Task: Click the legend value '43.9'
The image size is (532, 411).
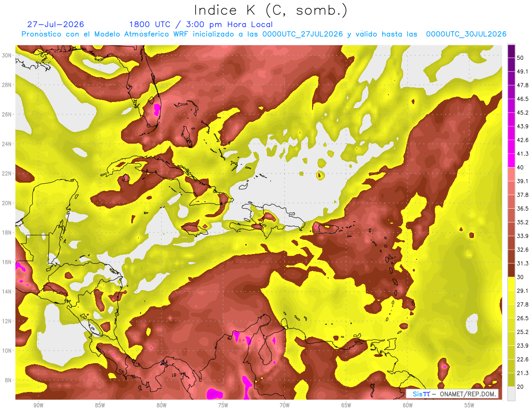Action: [523, 126]
